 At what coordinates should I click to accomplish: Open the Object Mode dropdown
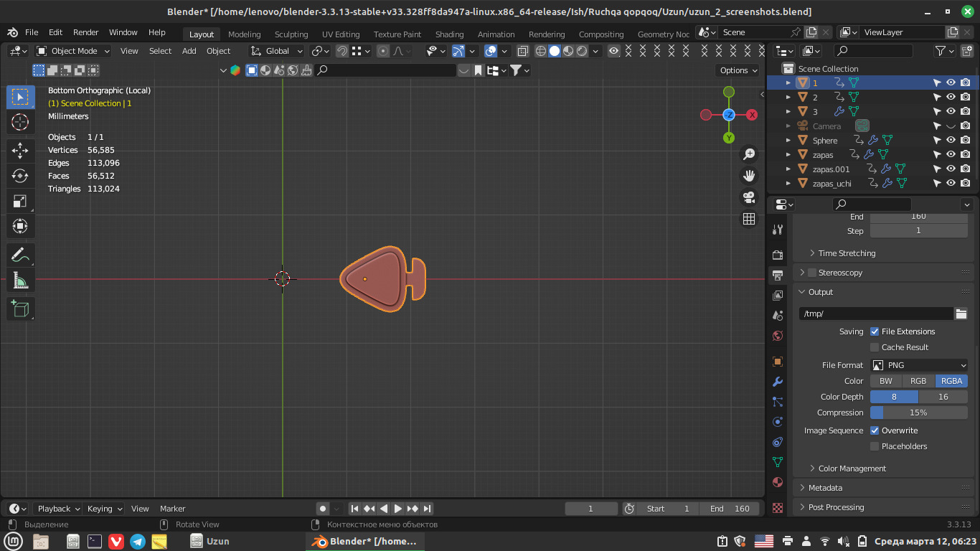point(73,51)
